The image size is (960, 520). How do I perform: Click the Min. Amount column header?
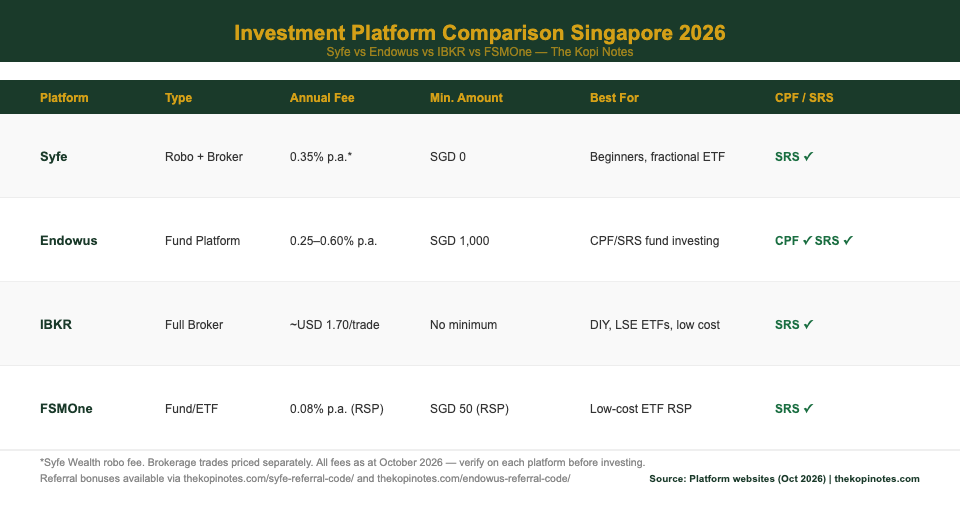click(x=466, y=98)
